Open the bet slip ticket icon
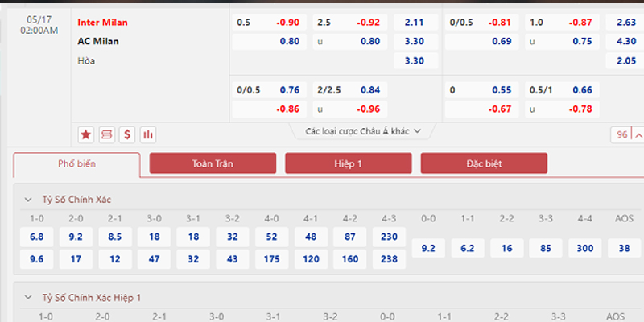The height and width of the screenshot is (322, 644). (x=107, y=134)
